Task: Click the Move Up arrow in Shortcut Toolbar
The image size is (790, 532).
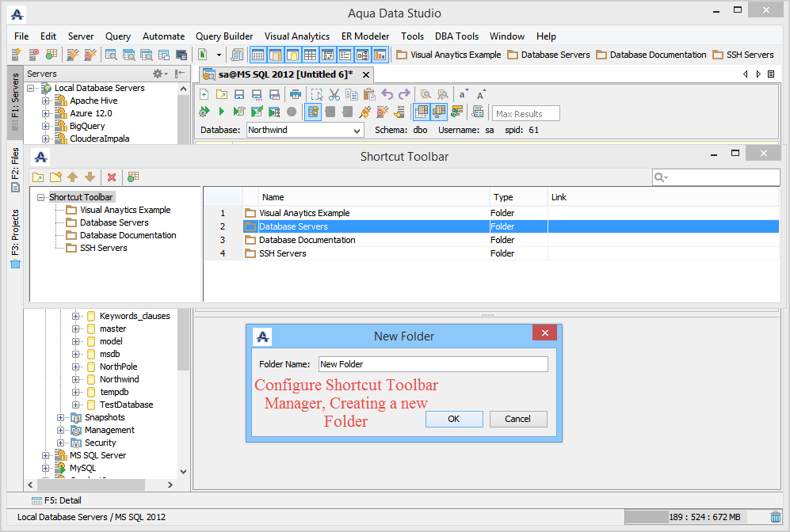Action: tap(73, 177)
